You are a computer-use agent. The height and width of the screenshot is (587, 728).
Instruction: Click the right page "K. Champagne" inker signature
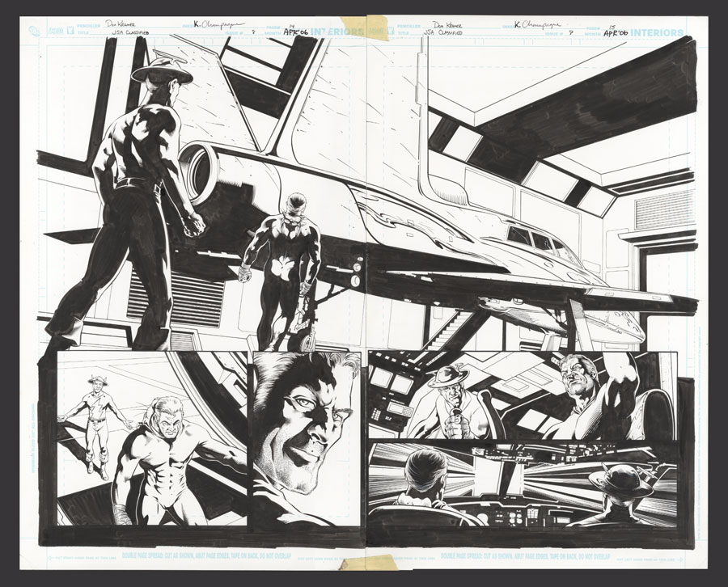coord(538,25)
